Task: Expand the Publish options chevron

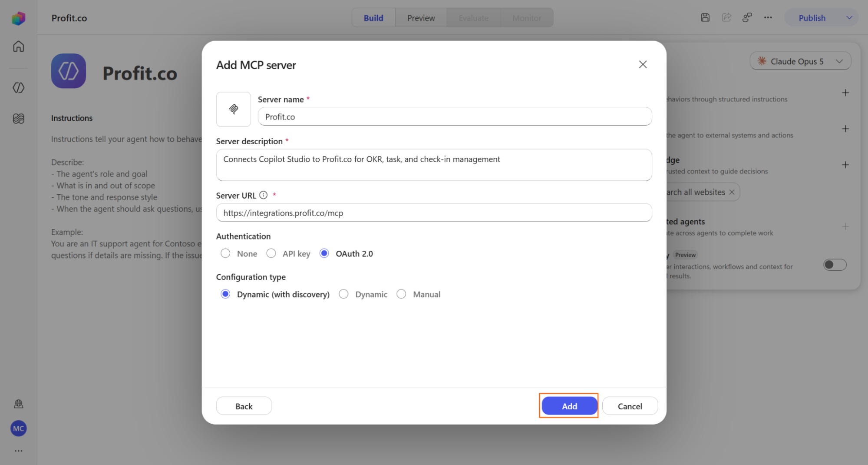Action: tap(849, 18)
